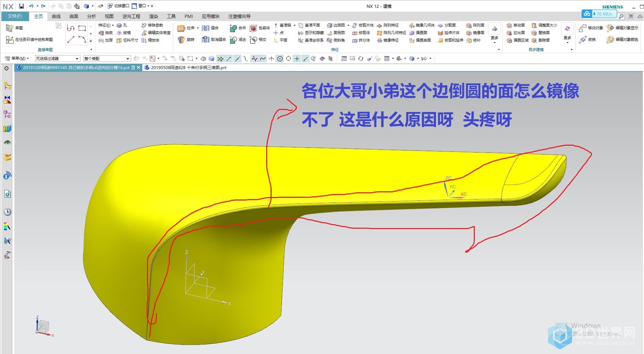This screenshot has width=644, height=354.
Task: Click the 修剪和延伸 tool
Action: coord(451,40)
